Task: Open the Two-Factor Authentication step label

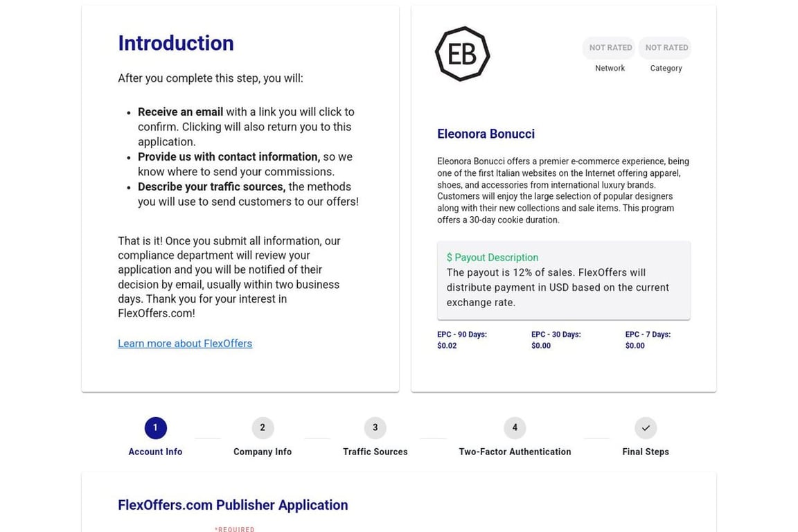Action: click(515, 452)
